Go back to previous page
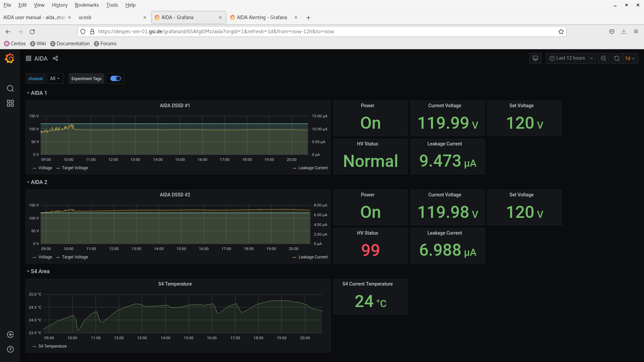Viewport: 644px width, 362px height. tap(8, 32)
